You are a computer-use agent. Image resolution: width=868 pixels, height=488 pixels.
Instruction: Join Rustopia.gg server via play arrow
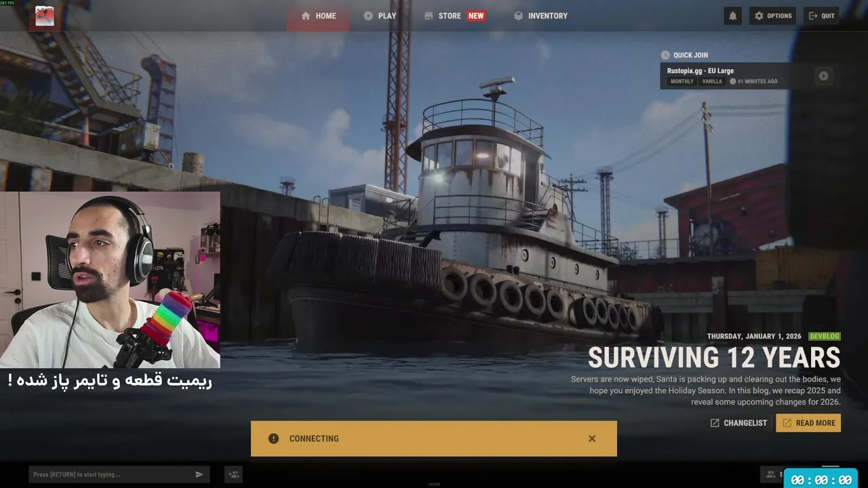pyautogui.click(x=823, y=76)
